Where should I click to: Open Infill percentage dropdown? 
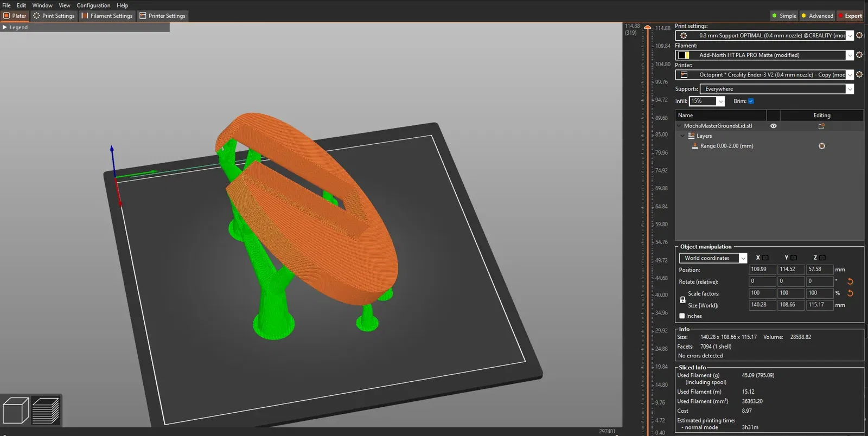click(720, 101)
